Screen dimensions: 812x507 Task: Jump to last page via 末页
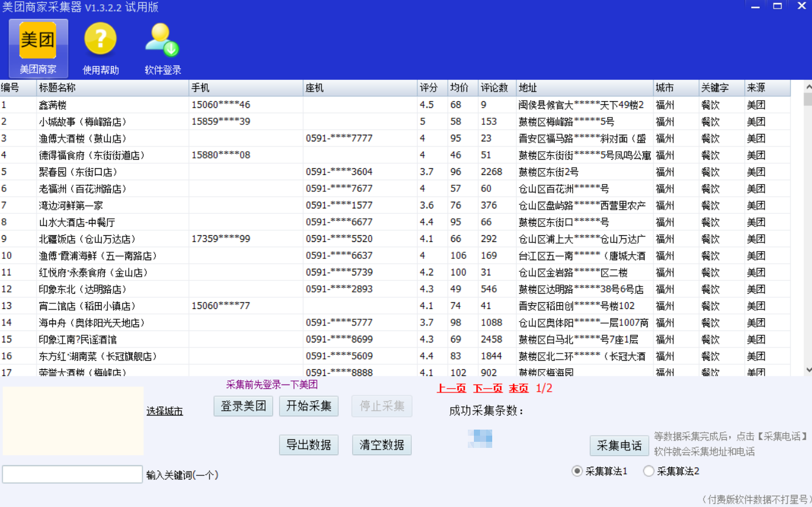pos(519,388)
